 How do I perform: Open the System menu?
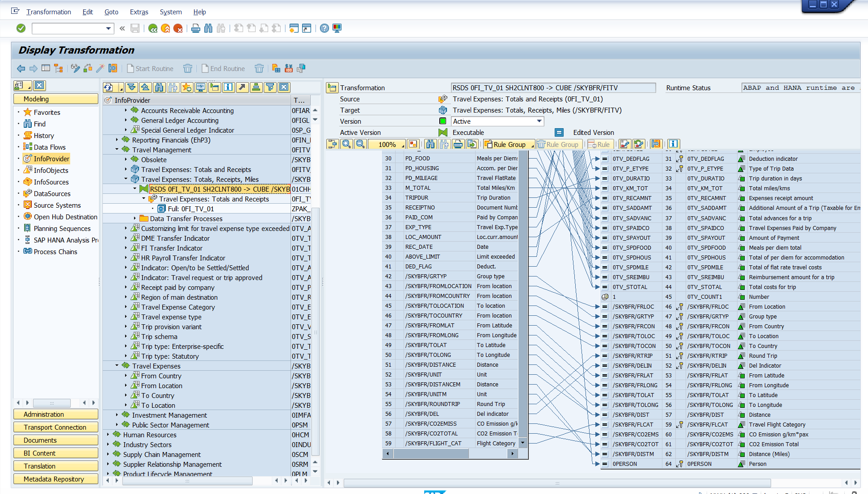coord(171,12)
